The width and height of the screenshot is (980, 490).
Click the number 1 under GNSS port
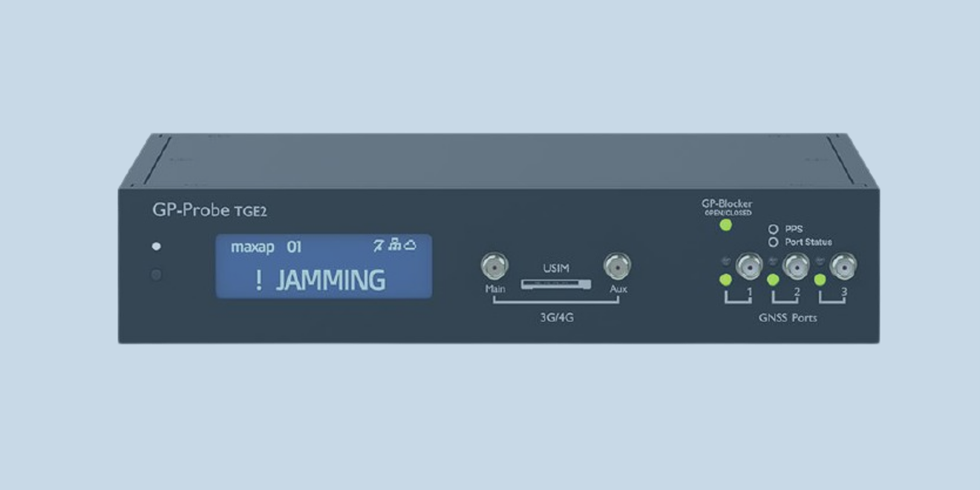pyautogui.click(x=750, y=292)
